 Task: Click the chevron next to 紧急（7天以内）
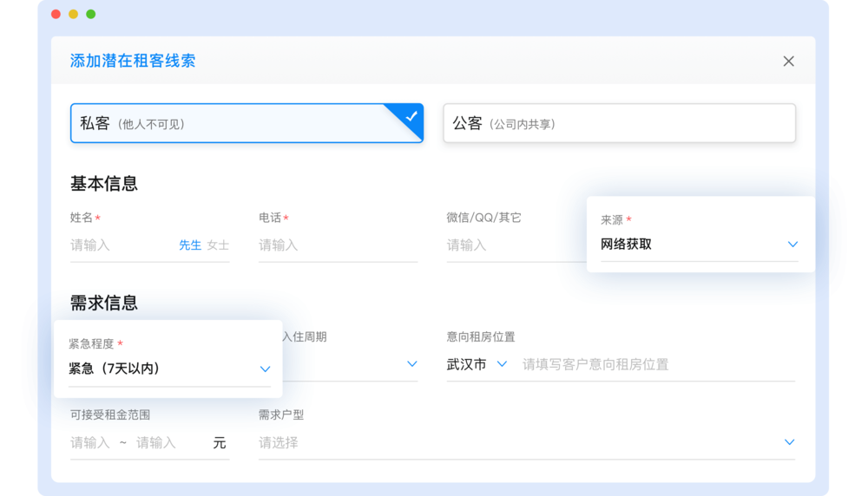click(265, 369)
